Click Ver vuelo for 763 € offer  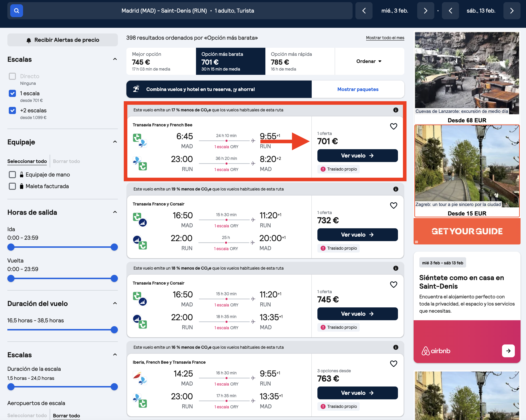tap(357, 393)
